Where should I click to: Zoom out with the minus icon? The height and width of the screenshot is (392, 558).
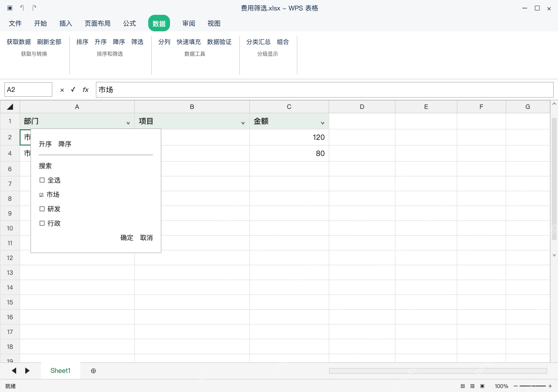tap(516, 386)
